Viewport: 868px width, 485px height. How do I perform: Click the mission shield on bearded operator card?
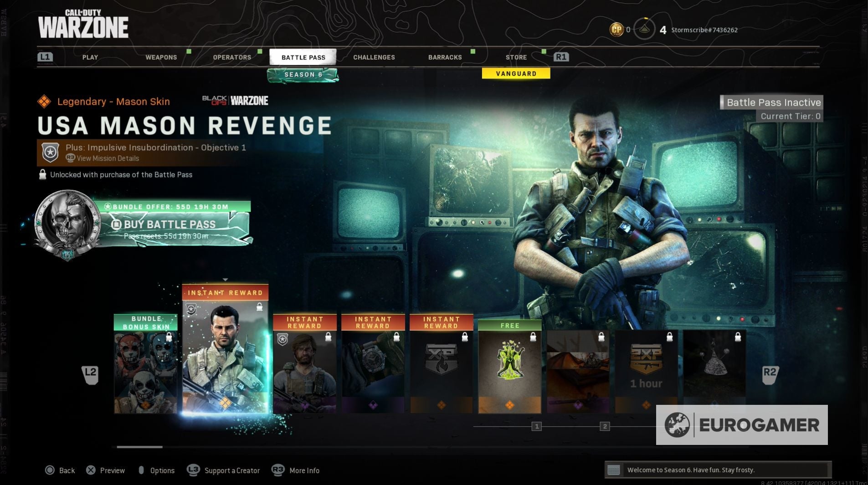pyautogui.click(x=282, y=339)
